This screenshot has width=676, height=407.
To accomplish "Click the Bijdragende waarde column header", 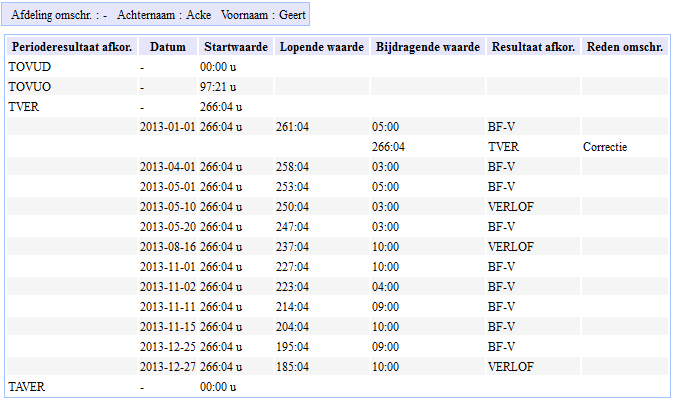I will tap(427, 47).
